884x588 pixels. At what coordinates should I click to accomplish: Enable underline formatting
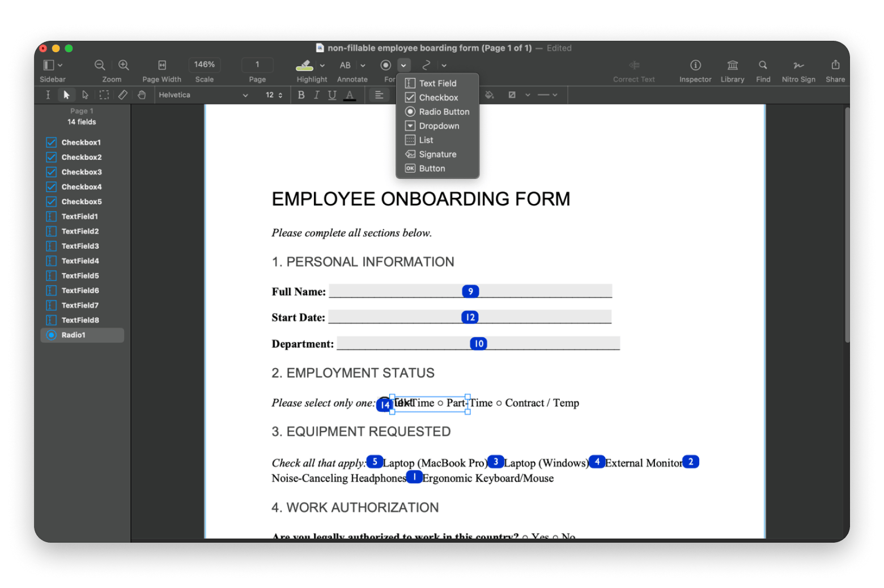332,95
